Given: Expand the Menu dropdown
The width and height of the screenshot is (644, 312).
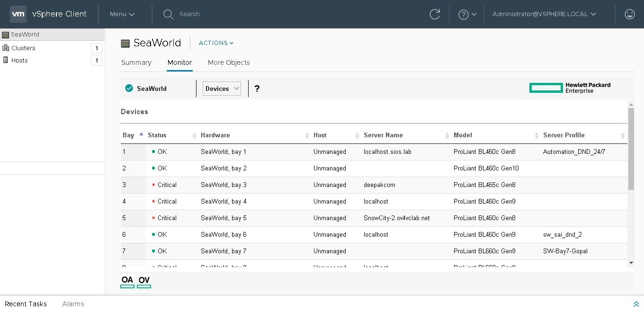Looking at the screenshot, I should 122,14.
